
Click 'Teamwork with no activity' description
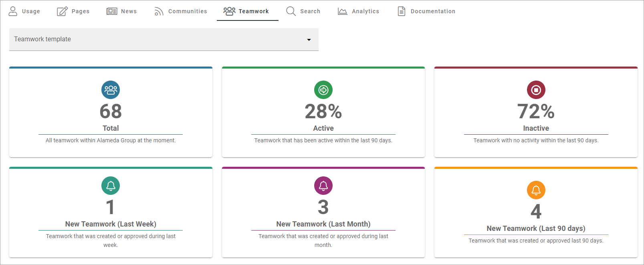click(536, 140)
